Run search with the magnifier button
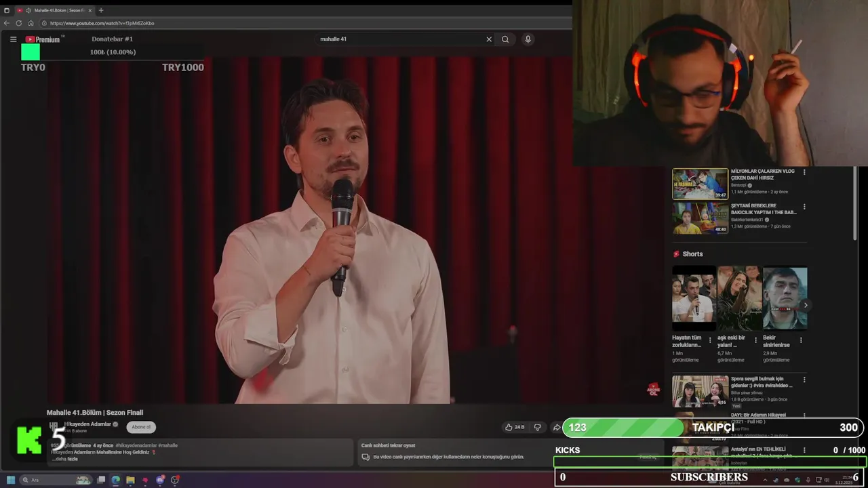 pyautogui.click(x=505, y=39)
